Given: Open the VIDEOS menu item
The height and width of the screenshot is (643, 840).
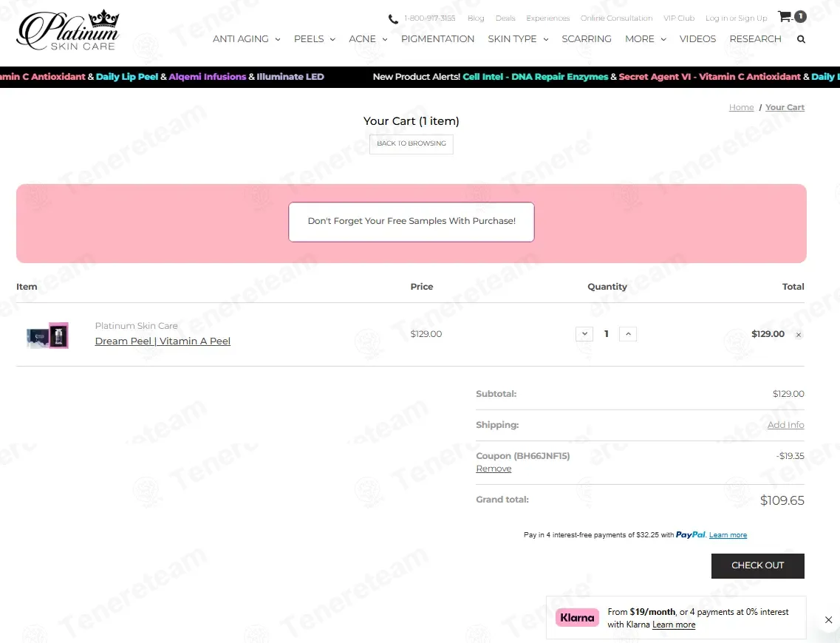Looking at the screenshot, I should click(697, 39).
